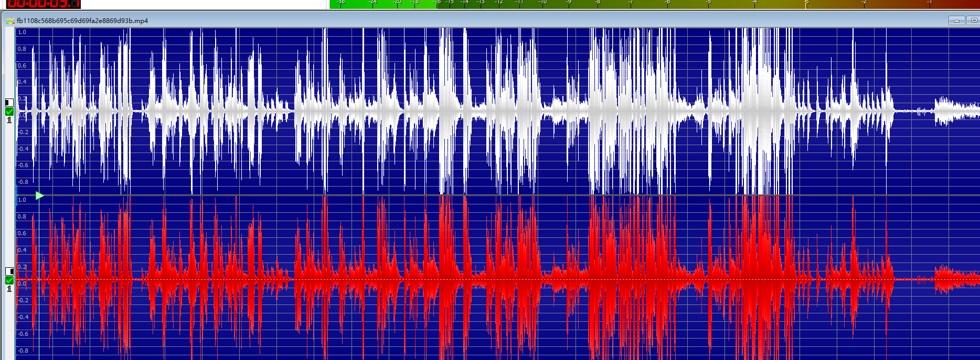Image resolution: width=980 pixels, height=360 pixels.
Task: Click the -8 mark on the level meter
Action: click(x=598, y=3)
